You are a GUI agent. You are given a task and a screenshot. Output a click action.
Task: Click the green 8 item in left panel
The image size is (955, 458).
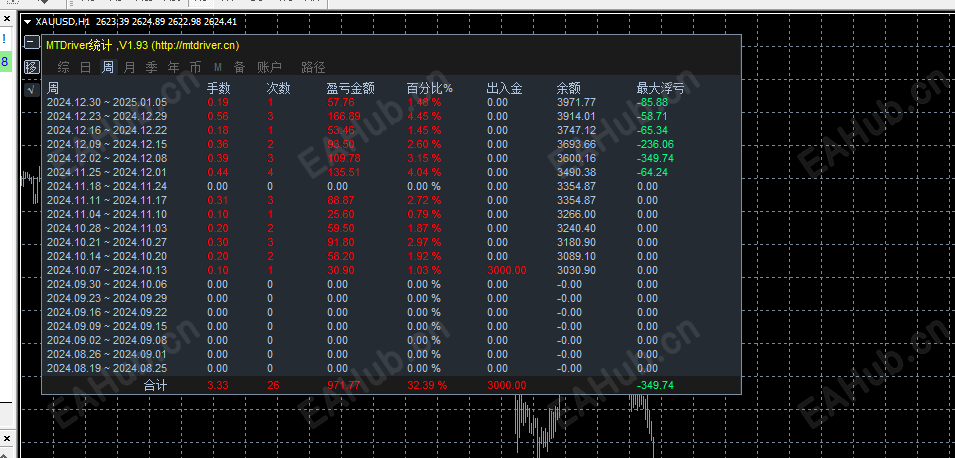(x=5, y=62)
